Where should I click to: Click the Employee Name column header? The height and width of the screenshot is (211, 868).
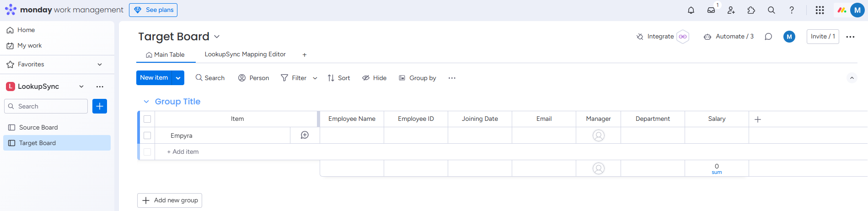[x=352, y=119]
